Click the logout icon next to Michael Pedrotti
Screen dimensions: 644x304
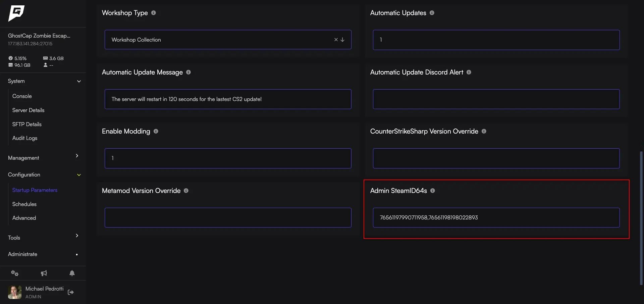71,292
